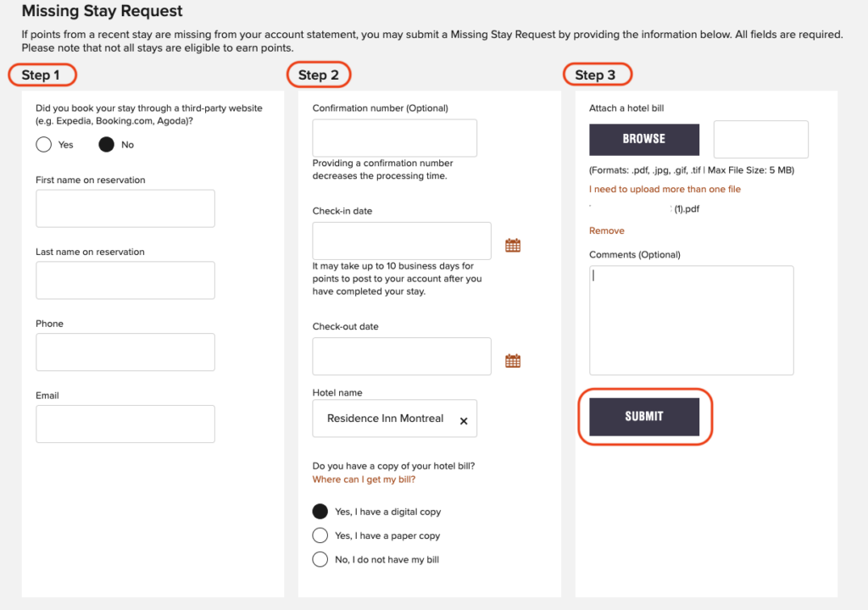Focus the Last name on reservation field
Screen dimensions: 868x610
[x=125, y=280]
